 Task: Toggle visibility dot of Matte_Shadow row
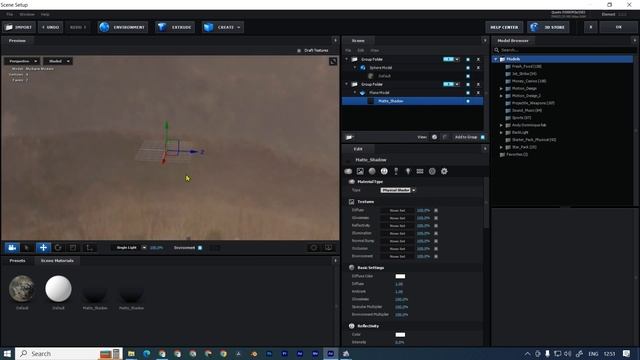point(468,101)
